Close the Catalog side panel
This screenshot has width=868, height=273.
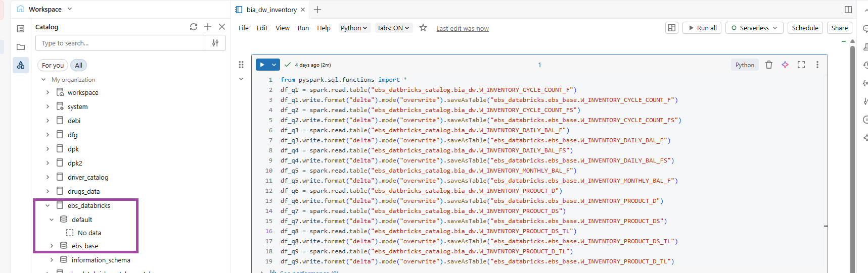click(x=222, y=27)
